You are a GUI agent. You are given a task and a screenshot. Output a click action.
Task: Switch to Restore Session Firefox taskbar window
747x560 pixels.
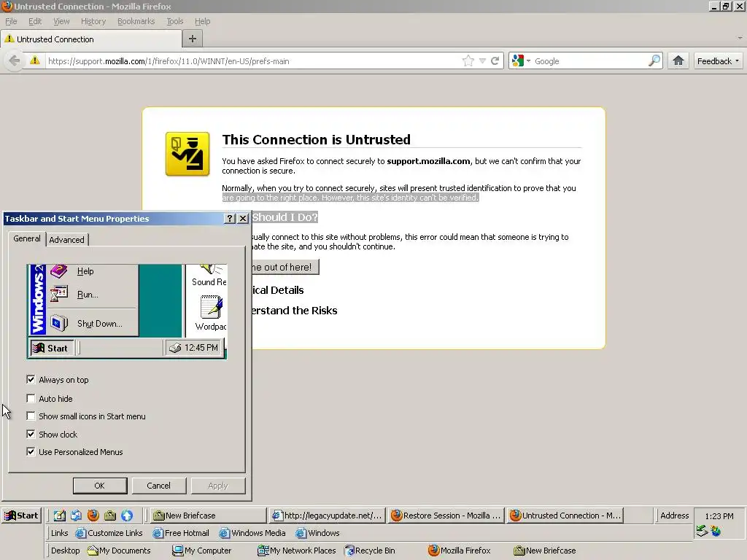(x=446, y=516)
